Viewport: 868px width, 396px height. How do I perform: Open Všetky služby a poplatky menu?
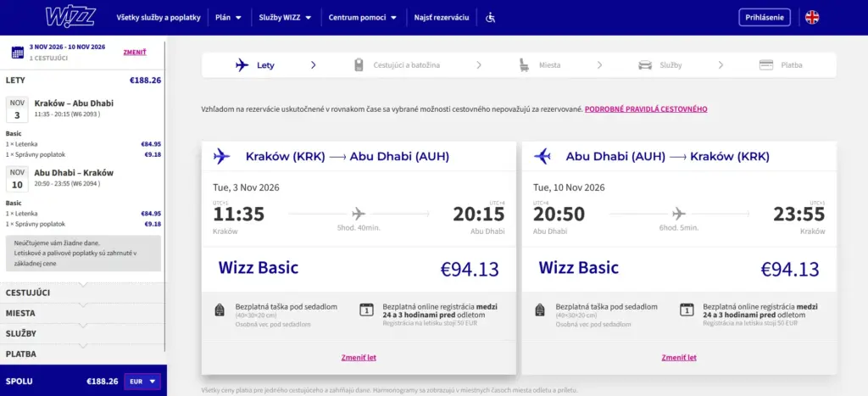tap(159, 18)
